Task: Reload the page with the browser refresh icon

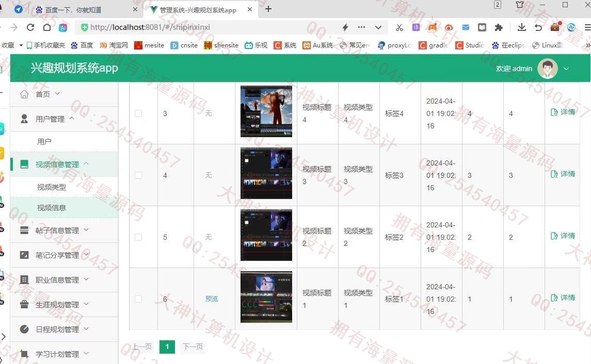Action: point(30,27)
